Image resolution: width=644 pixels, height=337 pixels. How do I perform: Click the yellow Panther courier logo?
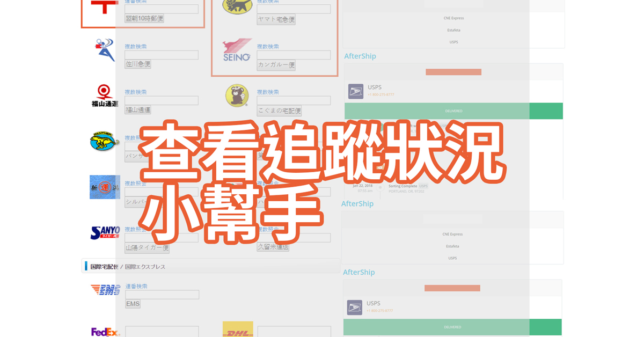point(104,141)
